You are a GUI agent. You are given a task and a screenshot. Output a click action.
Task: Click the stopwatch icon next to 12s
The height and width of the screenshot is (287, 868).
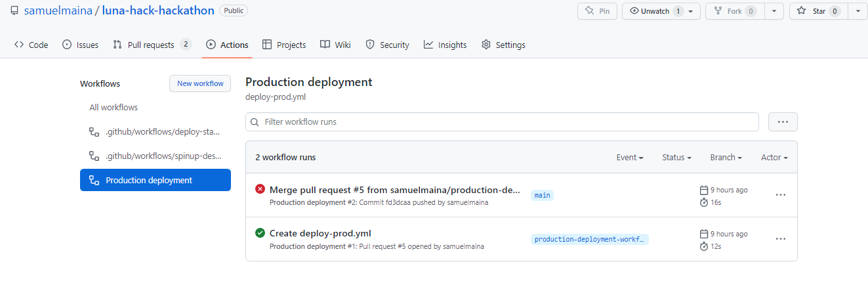pos(704,246)
